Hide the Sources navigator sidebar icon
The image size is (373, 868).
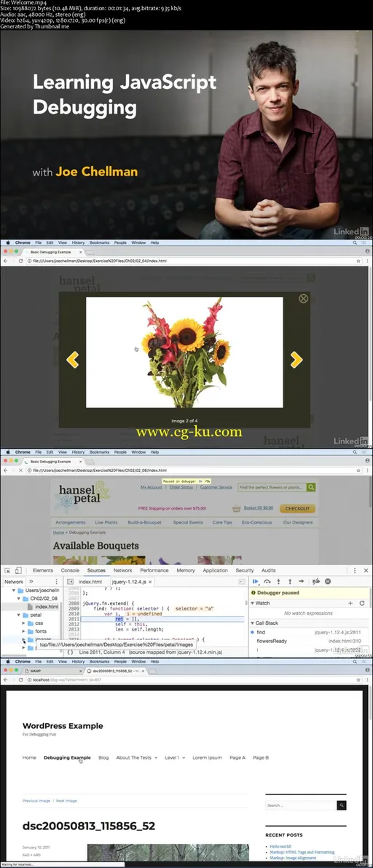tap(70, 582)
